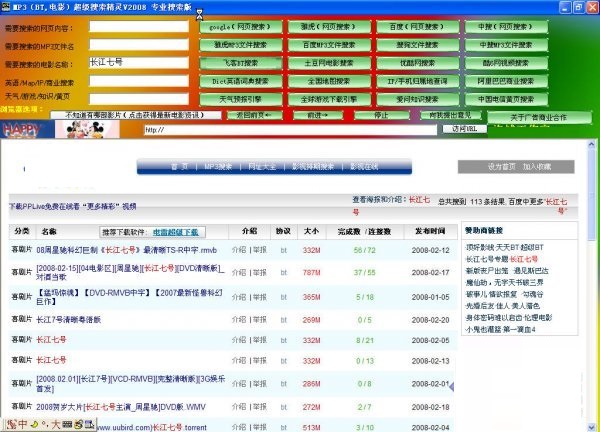Focus the MP3 file name input field
The image size is (600, 432).
click(x=139, y=44)
